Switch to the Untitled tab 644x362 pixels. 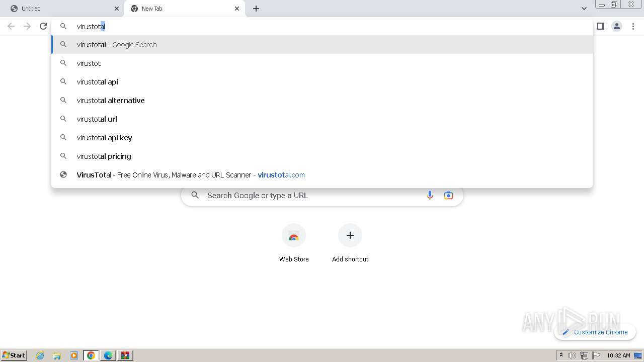pos(63,9)
